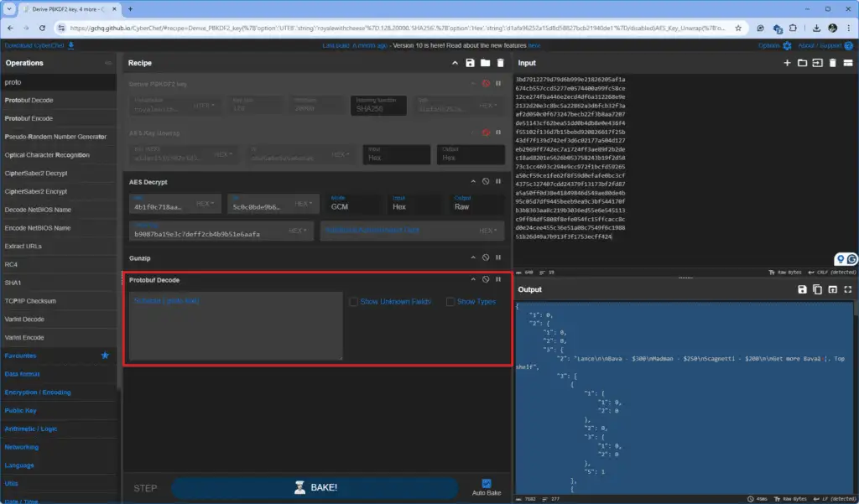
Task: Open folder as input
Action: tap(802, 63)
